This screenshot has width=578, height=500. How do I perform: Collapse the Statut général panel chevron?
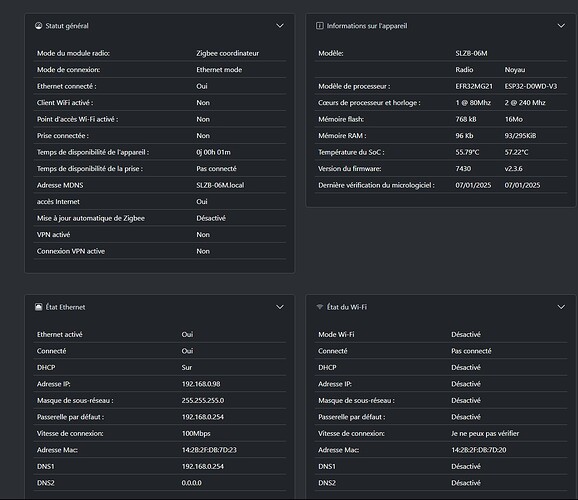tap(280, 26)
